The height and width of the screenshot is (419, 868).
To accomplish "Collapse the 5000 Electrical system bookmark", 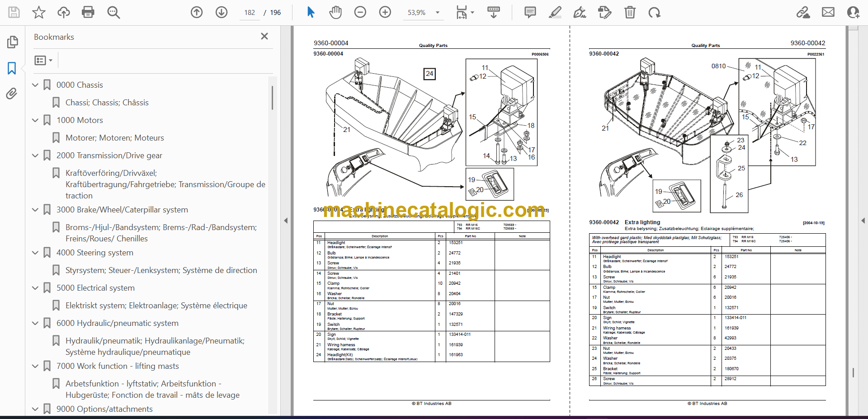I will [x=35, y=288].
